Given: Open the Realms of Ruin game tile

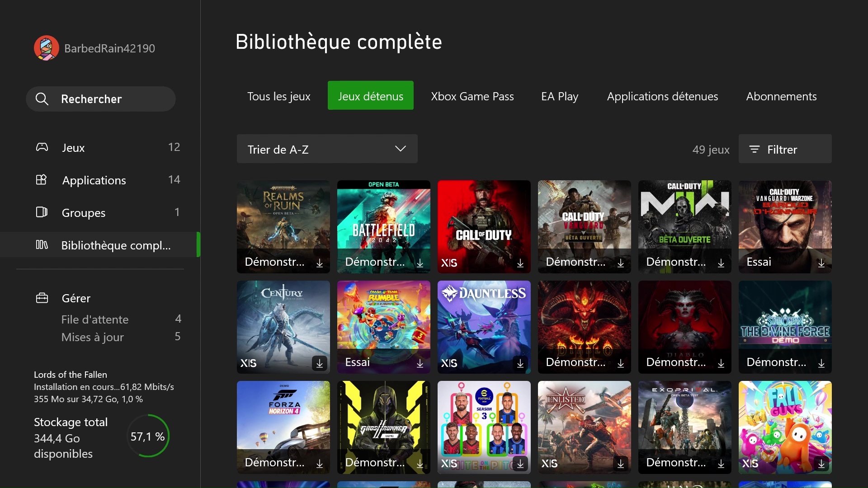Looking at the screenshot, I should [x=283, y=227].
